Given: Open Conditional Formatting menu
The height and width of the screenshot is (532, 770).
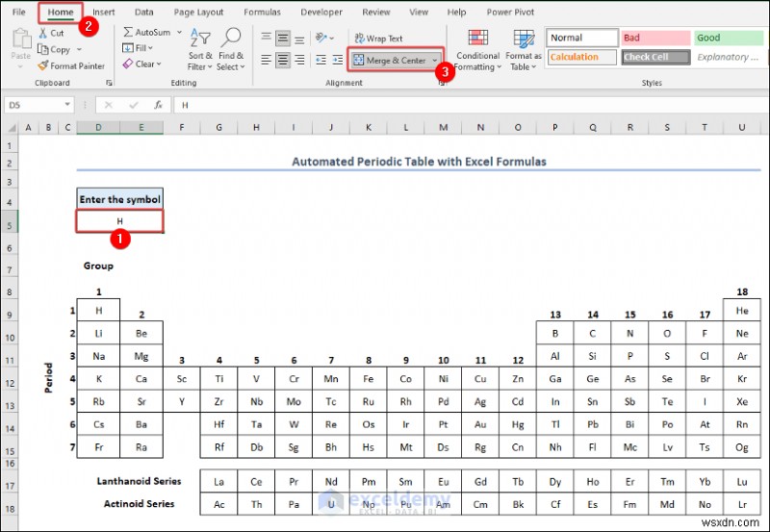Looking at the screenshot, I should point(477,50).
